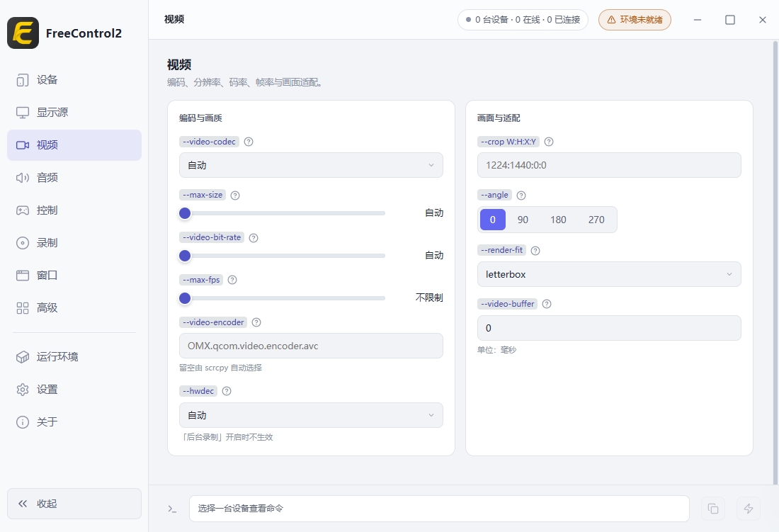Collapse the sidebar with 收起 button
Image resolution: width=779 pixels, height=532 pixels.
[74, 504]
